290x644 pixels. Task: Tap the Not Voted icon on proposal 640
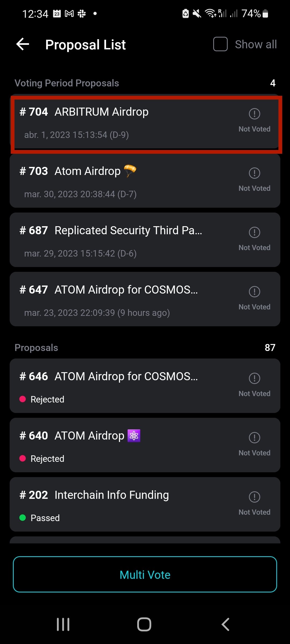click(254, 438)
